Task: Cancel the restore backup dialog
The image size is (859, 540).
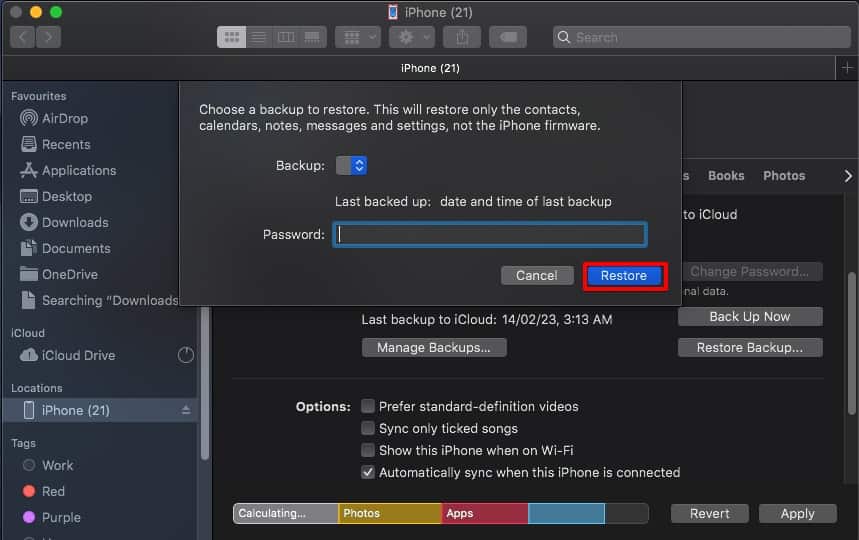Action: click(536, 275)
